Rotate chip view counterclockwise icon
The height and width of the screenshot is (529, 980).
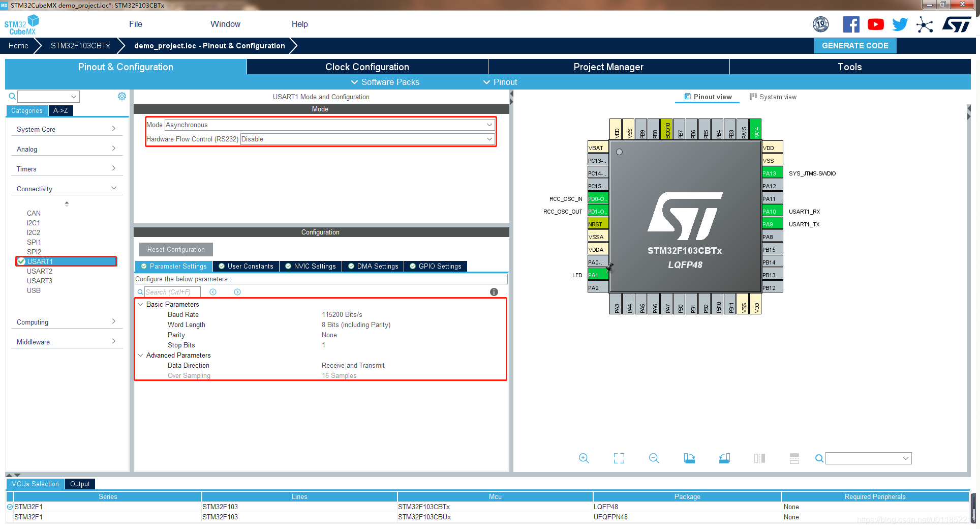pyautogui.click(x=725, y=458)
